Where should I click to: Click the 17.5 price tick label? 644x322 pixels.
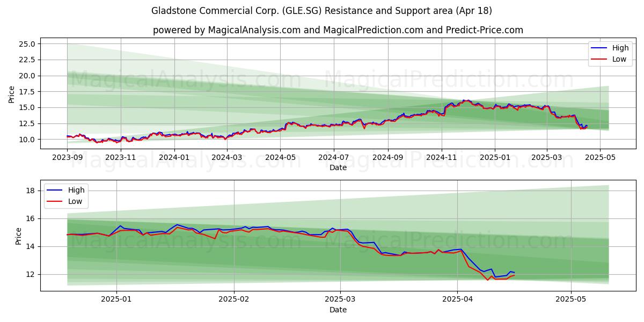pos(27,92)
